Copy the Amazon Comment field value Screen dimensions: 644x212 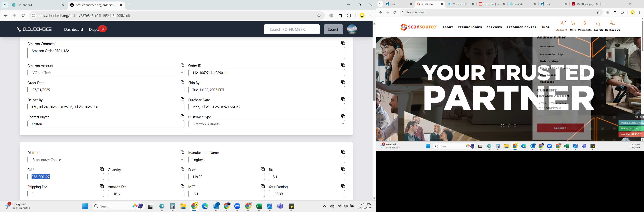click(x=343, y=43)
